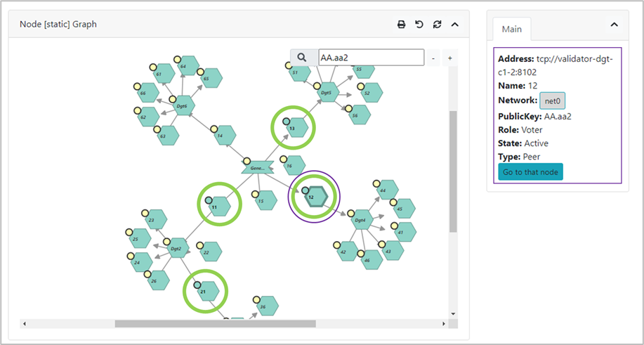The width and height of the screenshot is (644, 345).
Task: Click the vertical scrollbar thumb of graph
Action: point(453,171)
